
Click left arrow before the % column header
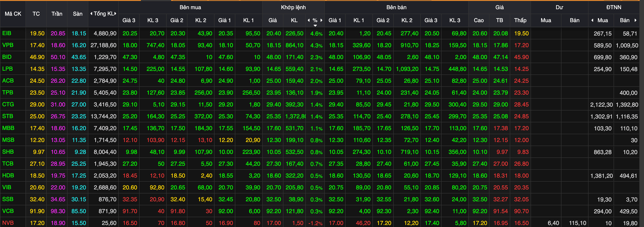tap(309, 20)
